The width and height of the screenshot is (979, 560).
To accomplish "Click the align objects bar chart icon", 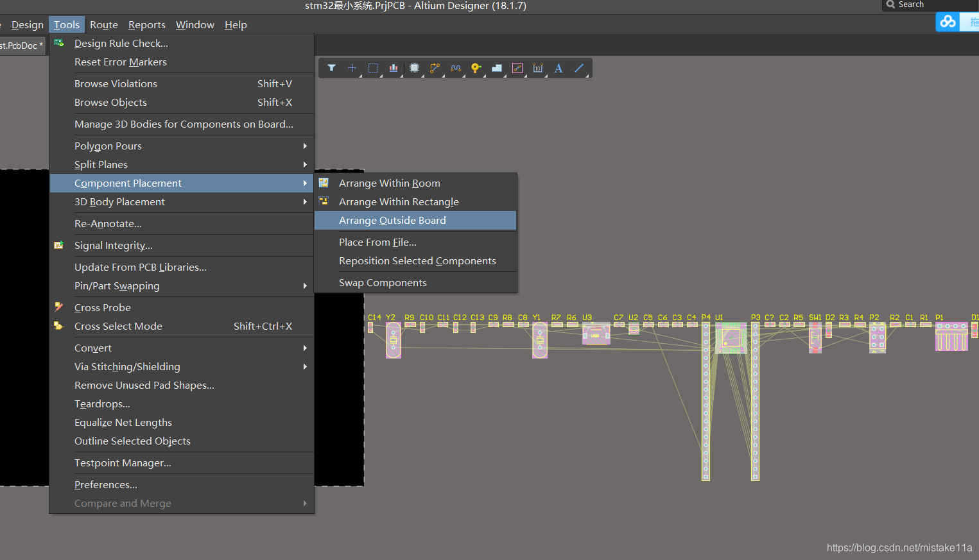I will tap(394, 68).
